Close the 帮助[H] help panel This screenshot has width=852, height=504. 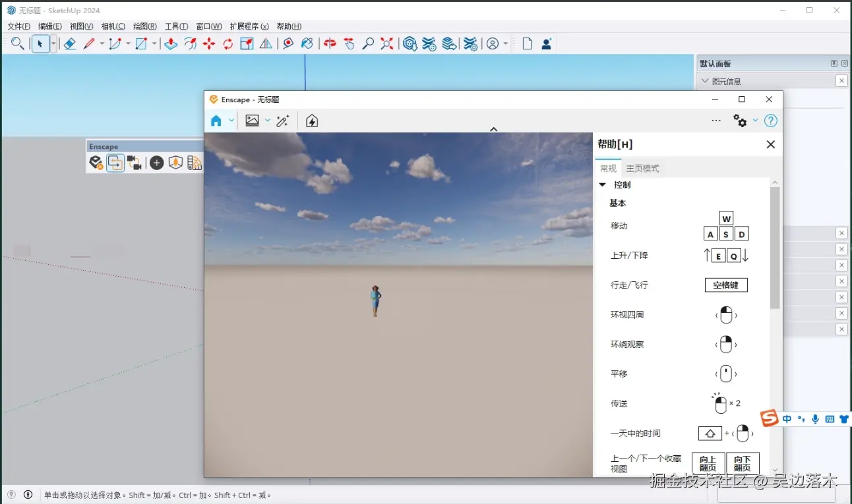coord(770,144)
